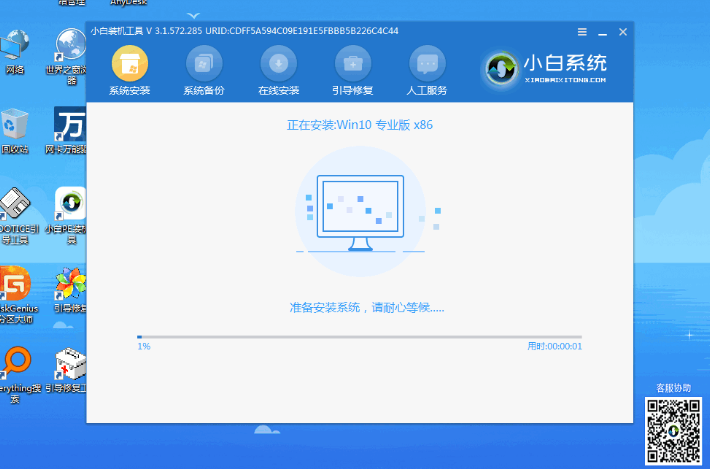Close the 小白装机工具 window
Viewport: 710px width, 469px height.
[623, 32]
